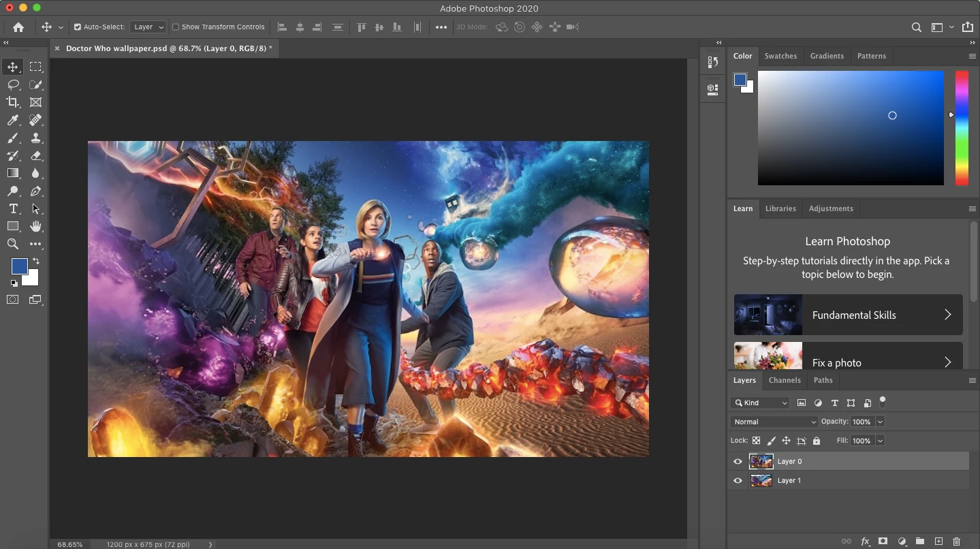The width and height of the screenshot is (980, 549).
Task: Click the foreground color swatch in toolbar
Action: click(x=18, y=265)
